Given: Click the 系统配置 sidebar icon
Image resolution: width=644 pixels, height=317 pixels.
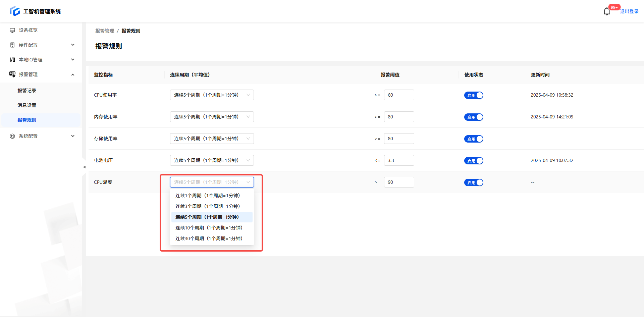Looking at the screenshot, I should click(12, 136).
